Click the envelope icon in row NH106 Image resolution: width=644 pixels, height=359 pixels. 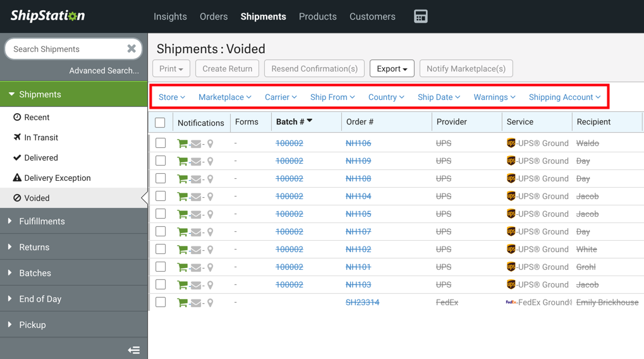[x=196, y=143]
